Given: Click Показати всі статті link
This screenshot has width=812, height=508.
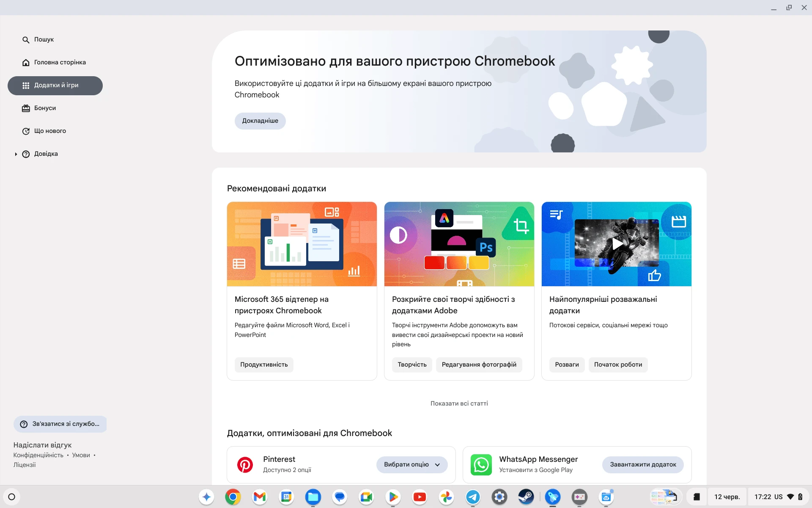Looking at the screenshot, I should point(459,403).
